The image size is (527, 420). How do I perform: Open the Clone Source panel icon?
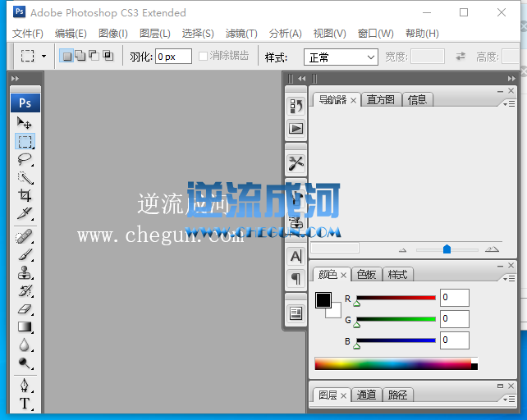pyautogui.click(x=296, y=221)
